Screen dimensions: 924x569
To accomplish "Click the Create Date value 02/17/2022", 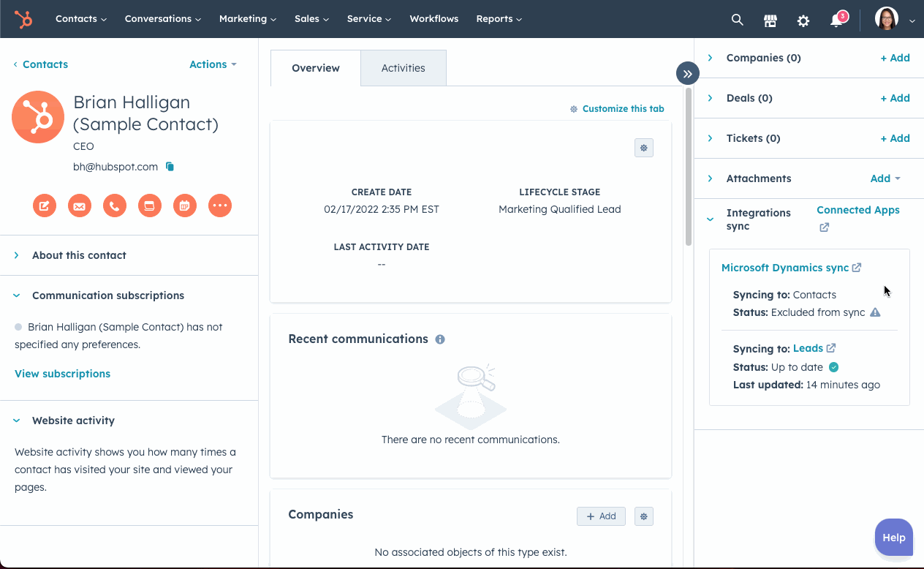I will point(382,209).
